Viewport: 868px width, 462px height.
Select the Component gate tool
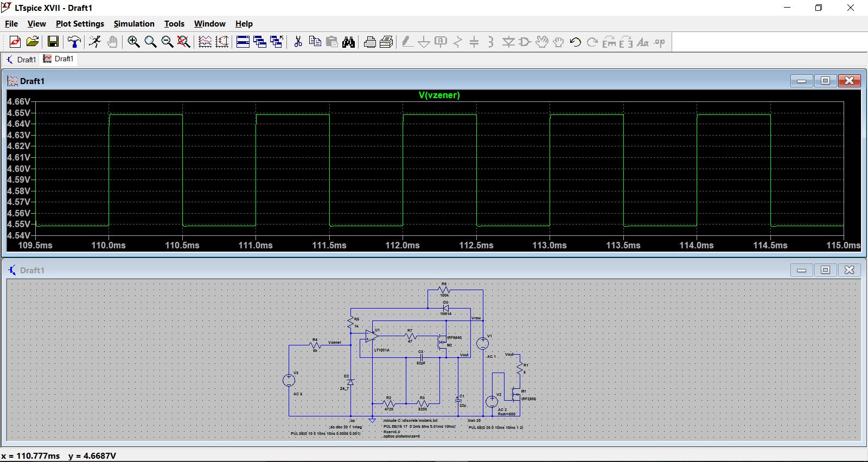pyautogui.click(x=525, y=42)
